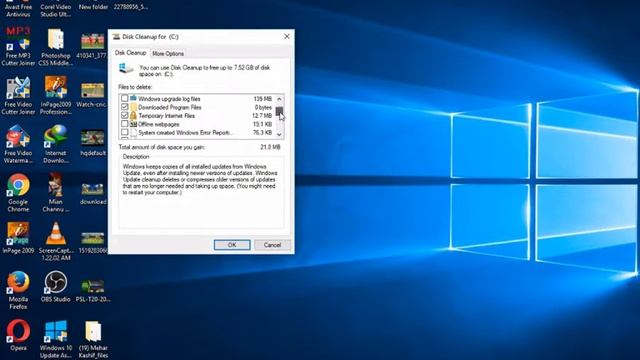Check the Windows upgrade log files box

point(124,99)
